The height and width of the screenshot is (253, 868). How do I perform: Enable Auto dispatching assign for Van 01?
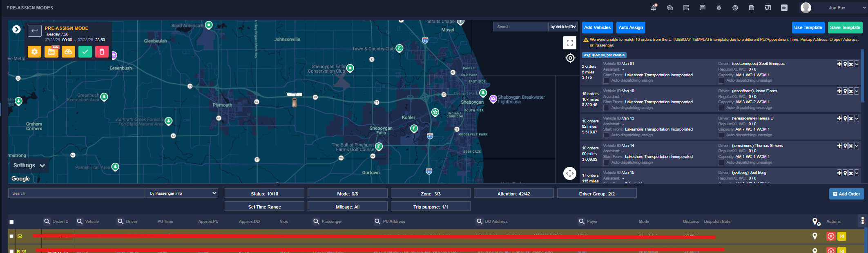click(606, 80)
